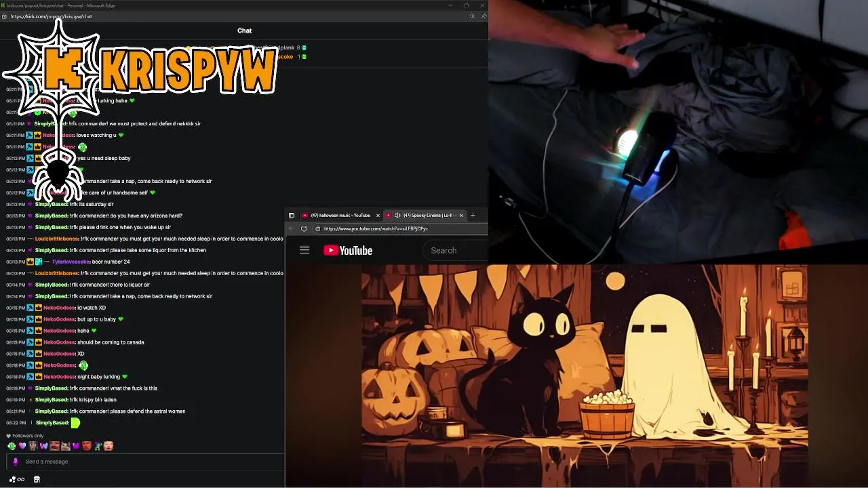Screen dimensions: 868x488
Task: Click username Tylerlovescoke in chat
Action: [71, 262]
